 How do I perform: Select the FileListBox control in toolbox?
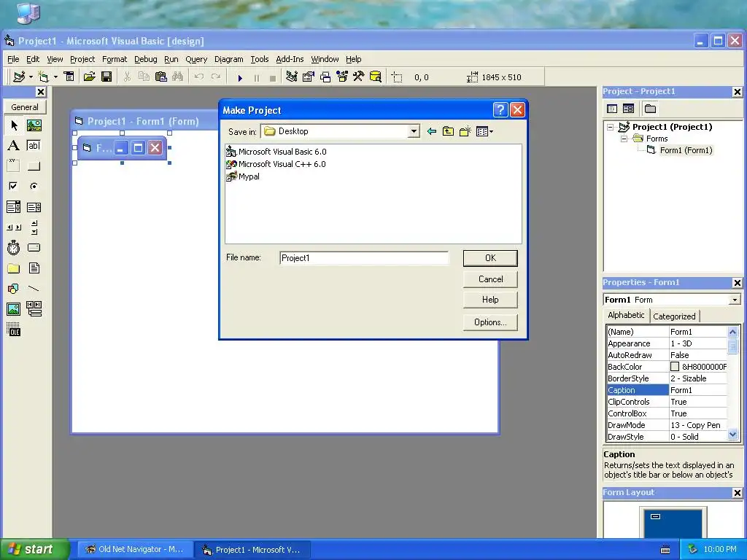(34, 268)
